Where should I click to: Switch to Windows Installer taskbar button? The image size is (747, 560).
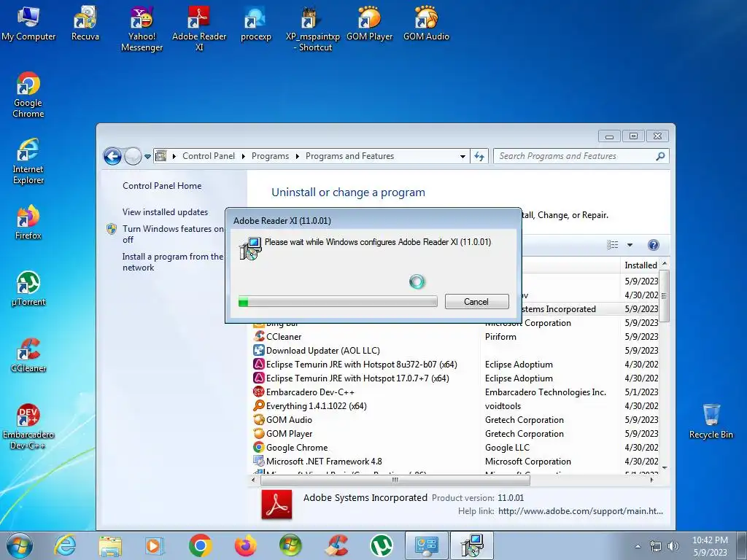472,545
